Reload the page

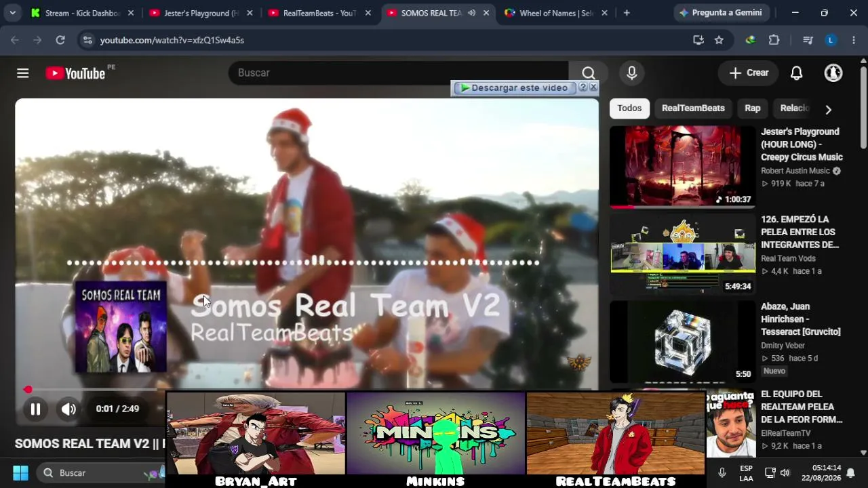point(60,40)
